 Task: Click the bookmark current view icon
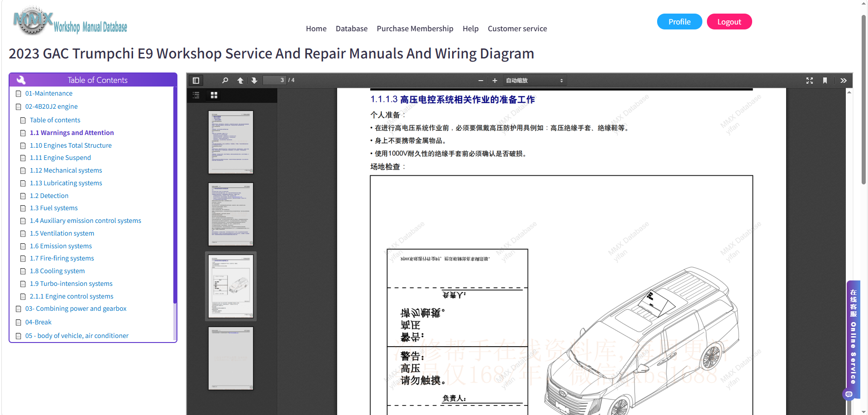tap(825, 81)
